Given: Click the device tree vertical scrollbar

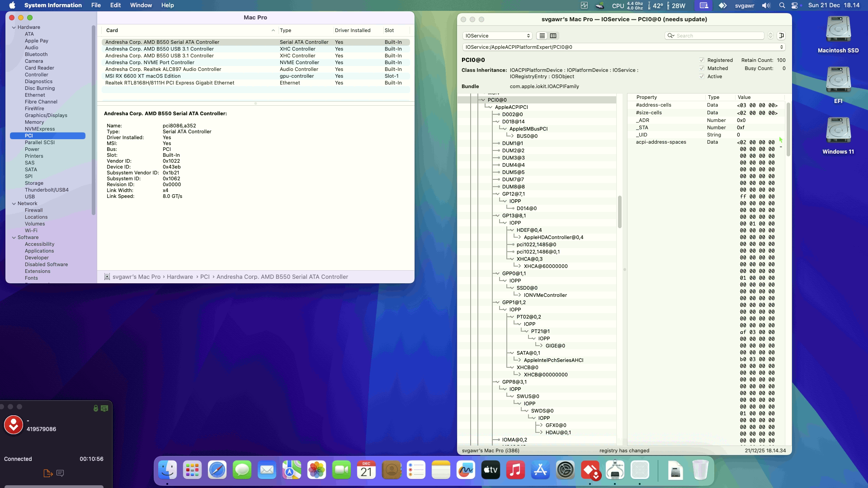Looking at the screenshot, I should 619,212.
